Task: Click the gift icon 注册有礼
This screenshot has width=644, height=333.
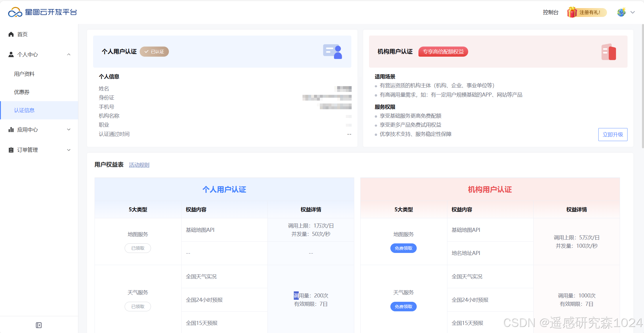Action: pos(572,12)
